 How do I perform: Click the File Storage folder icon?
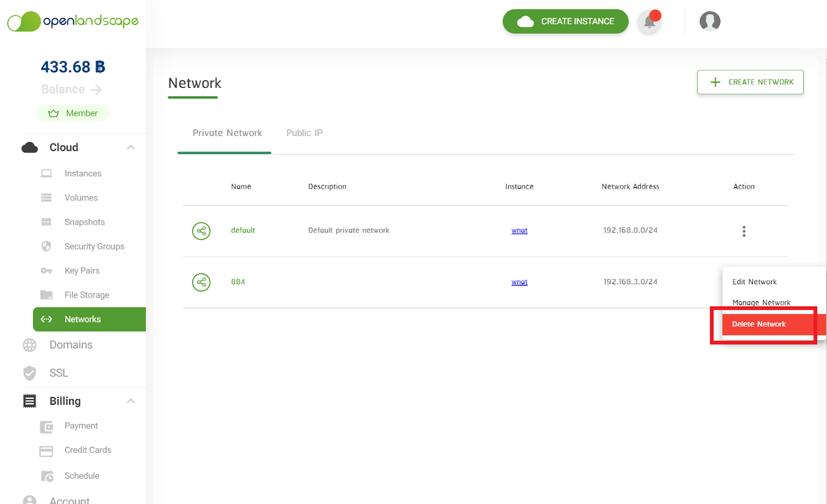click(47, 295)
